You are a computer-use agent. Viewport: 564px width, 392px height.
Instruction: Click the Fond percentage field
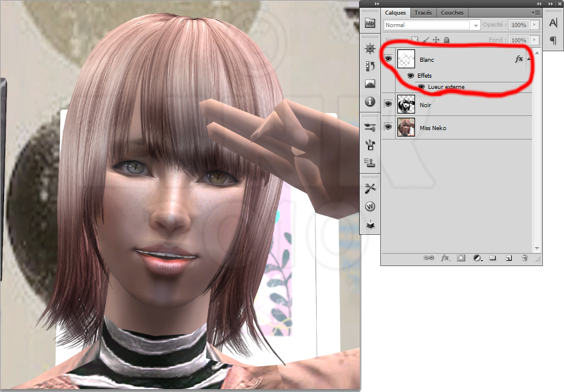(518, 40)
